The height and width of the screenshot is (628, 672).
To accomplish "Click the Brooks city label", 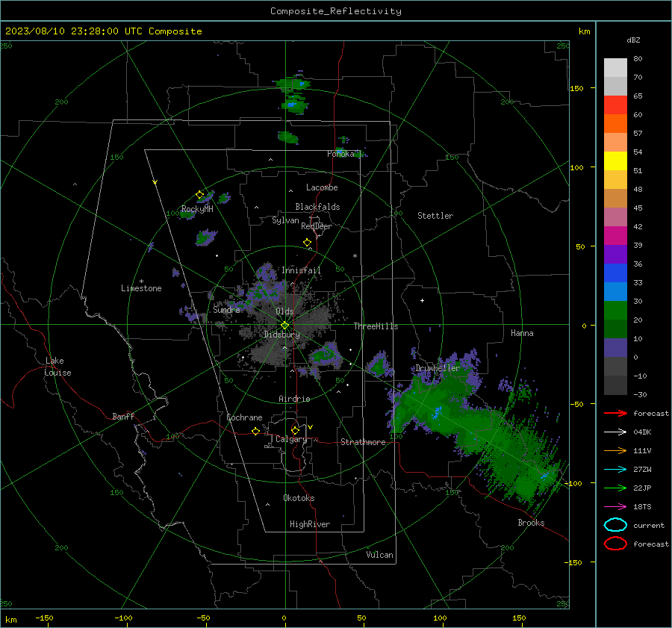I will pyautogui.click(x=531, y=523).
